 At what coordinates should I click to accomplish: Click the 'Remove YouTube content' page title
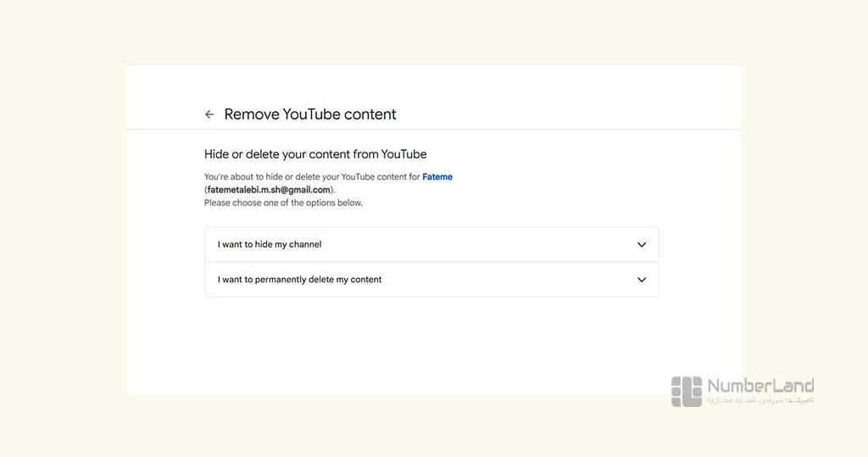pyautogui.click(x=310, y=114)
